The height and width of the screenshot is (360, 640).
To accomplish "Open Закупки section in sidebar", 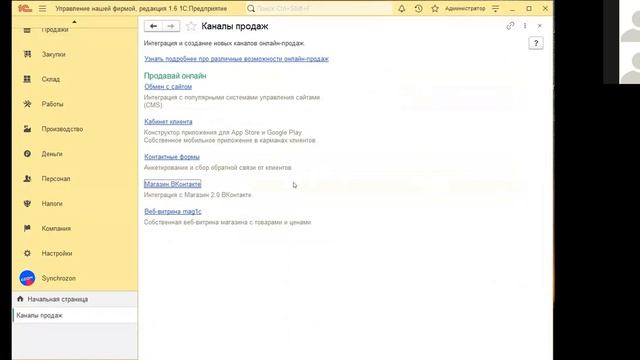I will click(x=53, y=54).
